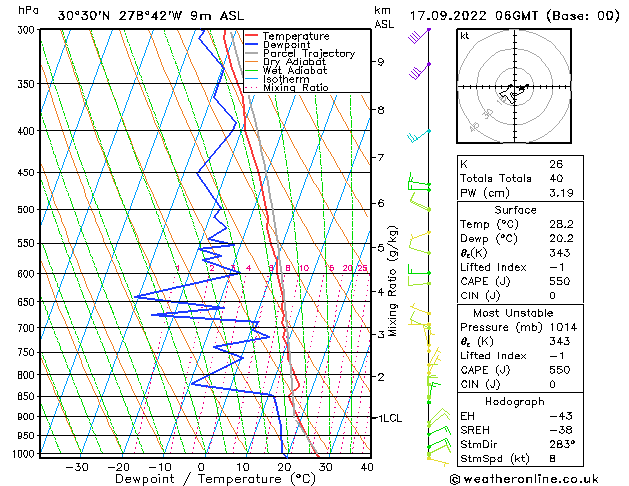Click the Dewpoint / Temperature (°C) axis title
The image size is (629, 486).
[x=215, y=479]
